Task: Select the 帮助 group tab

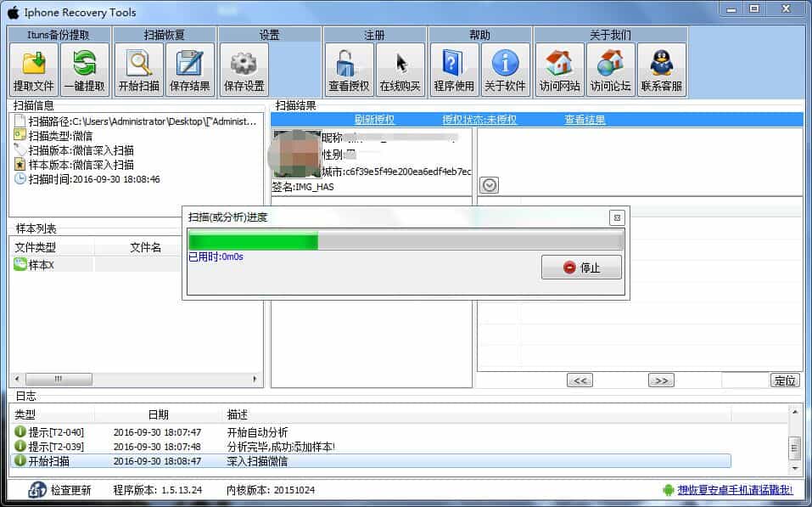Action: [479, 35]
